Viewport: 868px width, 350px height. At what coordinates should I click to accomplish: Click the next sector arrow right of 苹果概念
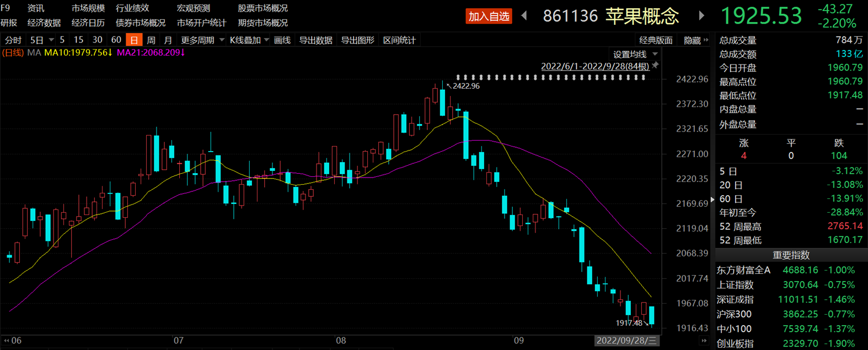701,16
